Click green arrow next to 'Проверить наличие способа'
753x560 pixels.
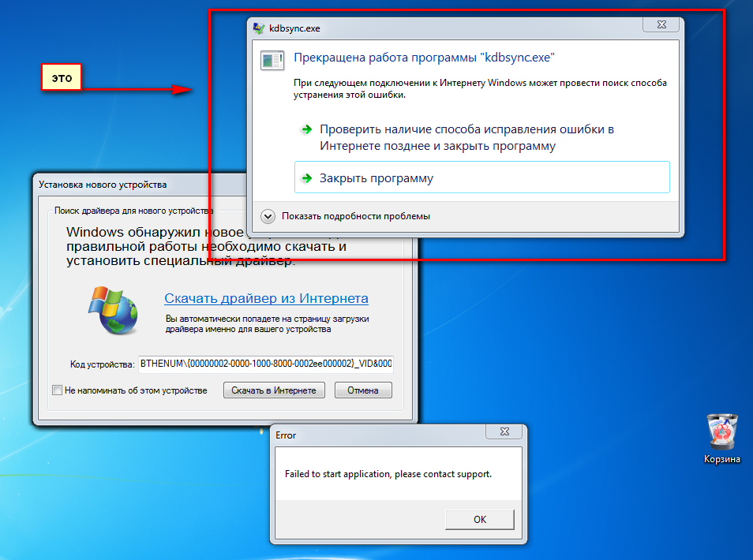click(x=306, y=129)
